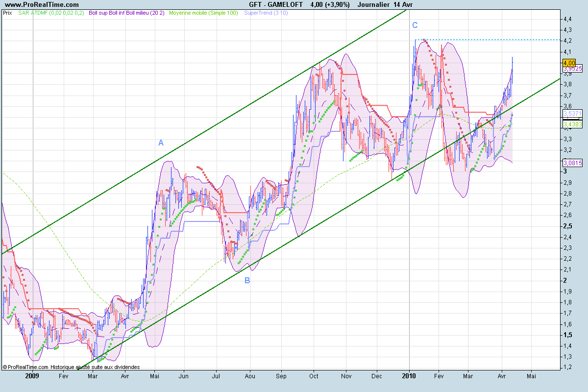
Task: Click the 3,9525 price tag
Action: pyautogui.click(x=572, y=69)
